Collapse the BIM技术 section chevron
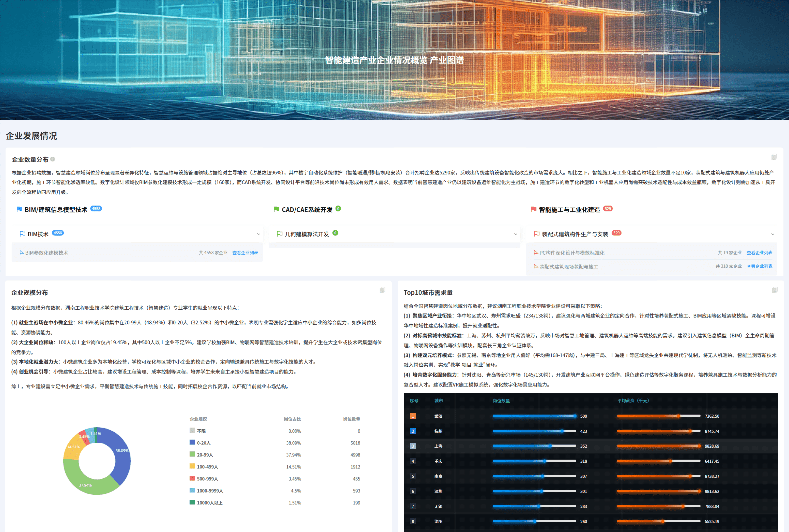This screenshot has width=789, height=532. point(258,234)
